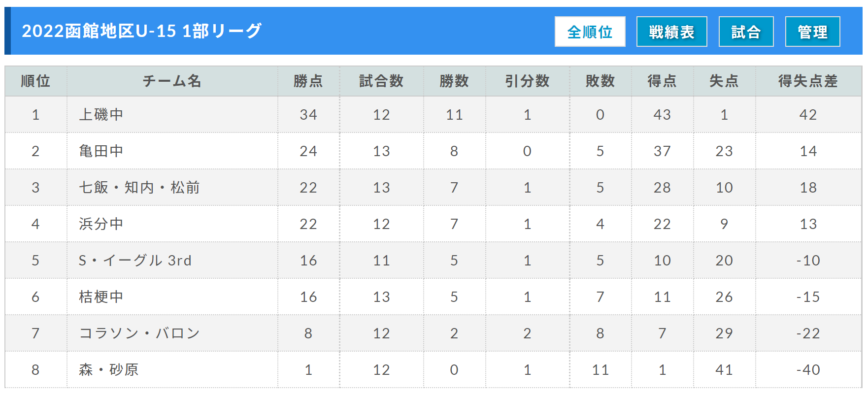Click the league title 2022函館地区U-15 1部リーグ
Image resolution: width=868 pixels, height=395 pixels.
pyautogui.click(x=142, y=31)
